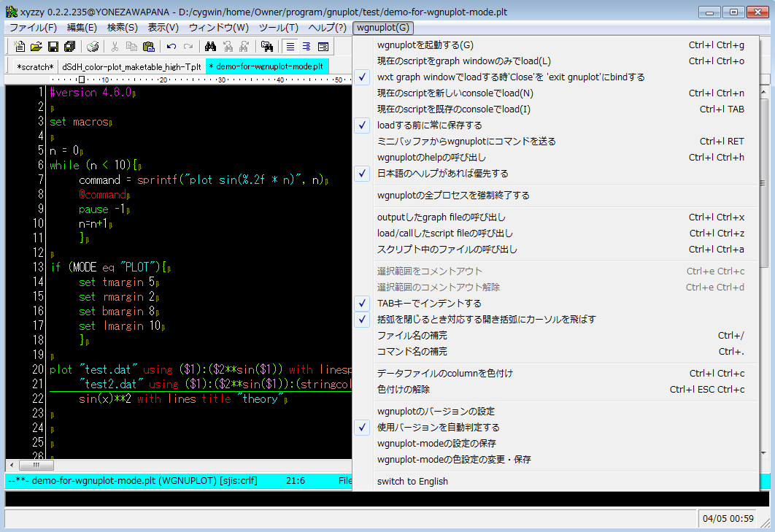775x532 pixels.
Task: Paste from clipboard via the Paste icon
Action: 148,46
